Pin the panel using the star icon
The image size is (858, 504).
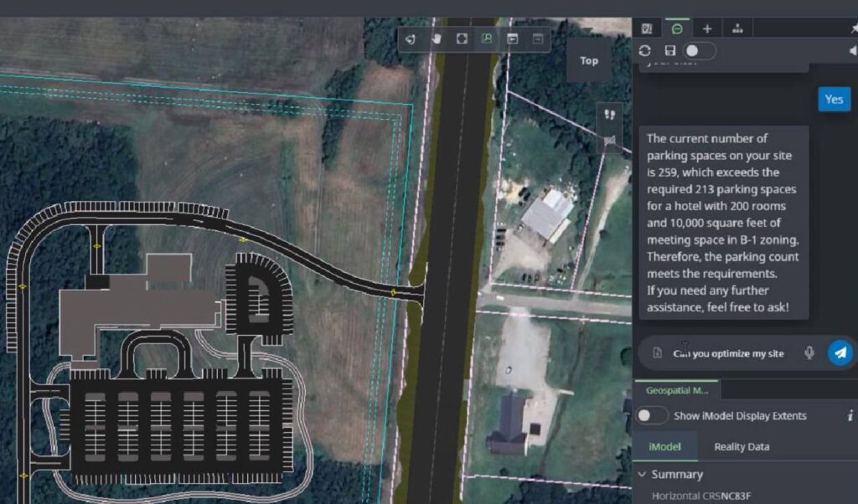pyautogui.click(x=854, y=28)
